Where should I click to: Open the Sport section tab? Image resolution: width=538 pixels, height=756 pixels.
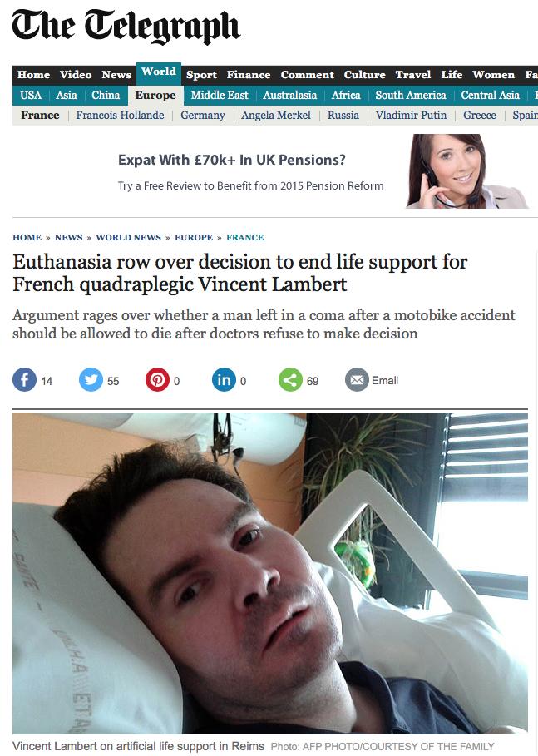[x=201, y=75]
